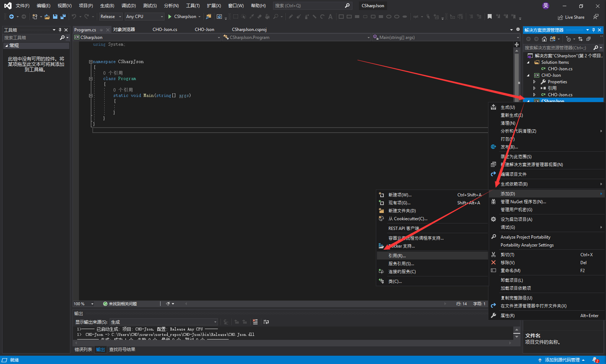This screenshot has height=364, width=606.
Task: Select 类(C)... in the submenu
Action: tap(432, 281)
